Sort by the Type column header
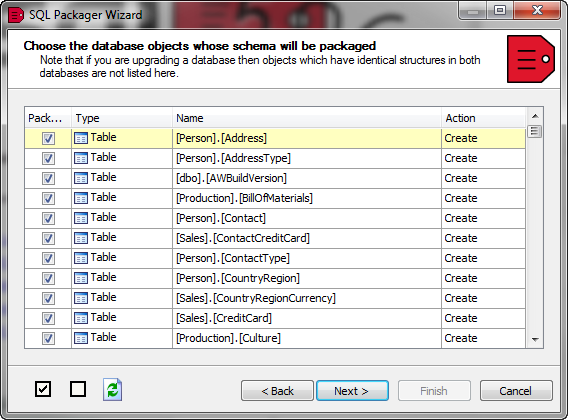 click(x=122, y=118)
